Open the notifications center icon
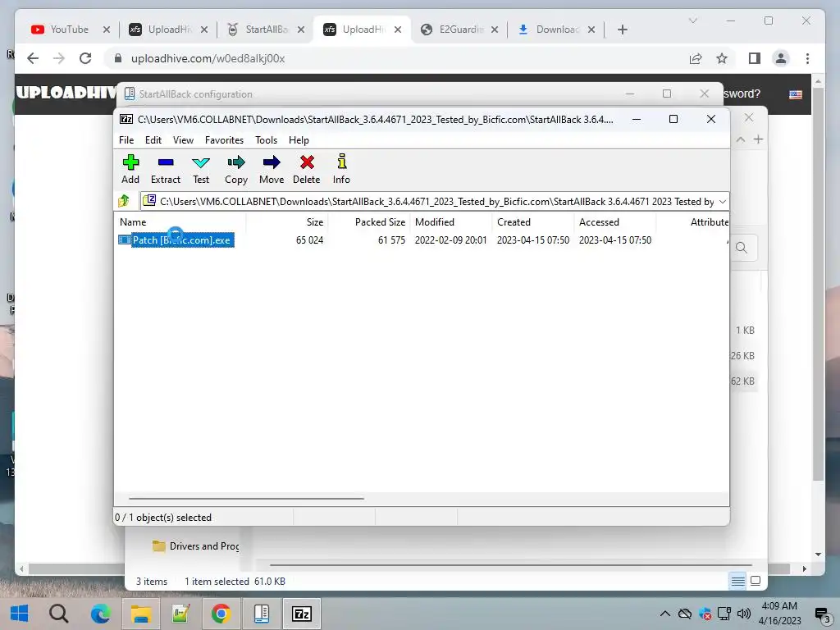Image resolution: width=840 pixels, height=630 pixels. [x=821, y=614]
